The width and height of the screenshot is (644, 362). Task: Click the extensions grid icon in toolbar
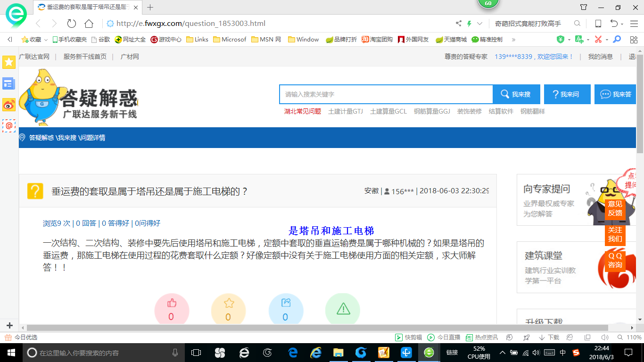pos(634,40)
